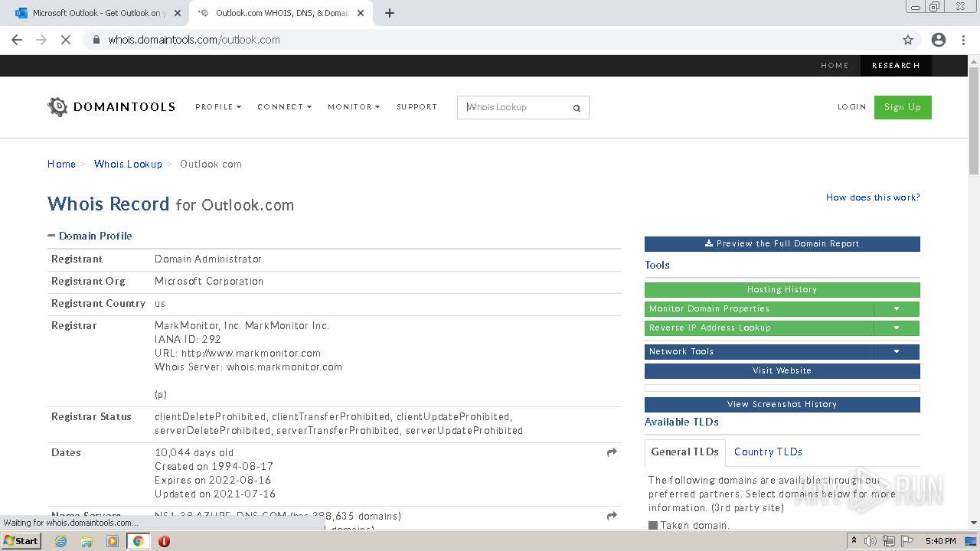
Task: Go back using browser back arrow
Action: (17, 40)
